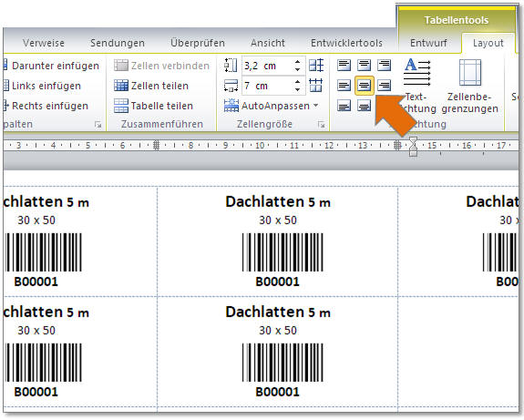Click Links einfügen

43,86
